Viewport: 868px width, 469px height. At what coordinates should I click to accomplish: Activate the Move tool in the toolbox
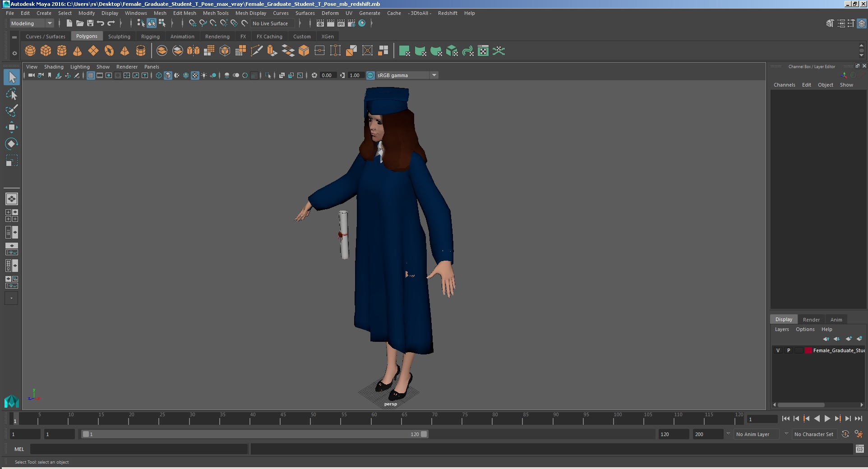pos(12,127)
